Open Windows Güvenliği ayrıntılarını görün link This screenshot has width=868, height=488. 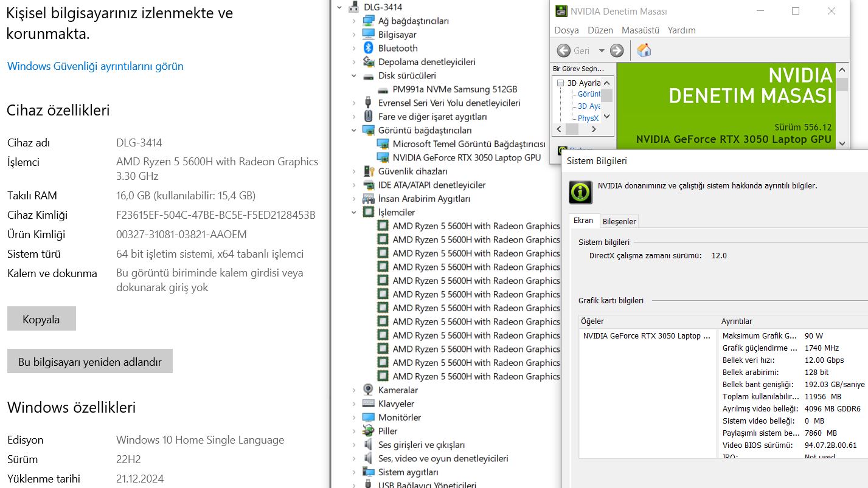pos(95,66)
